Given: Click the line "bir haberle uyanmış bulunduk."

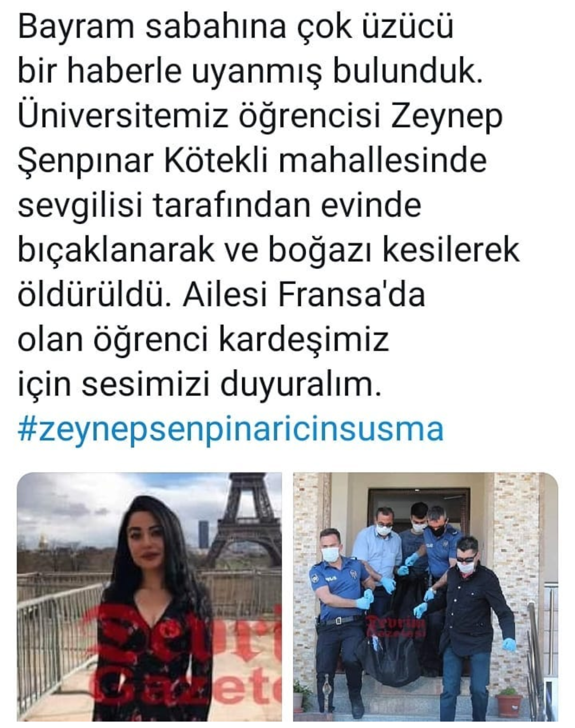Looking at the screenshot, I should click(250, 71).
